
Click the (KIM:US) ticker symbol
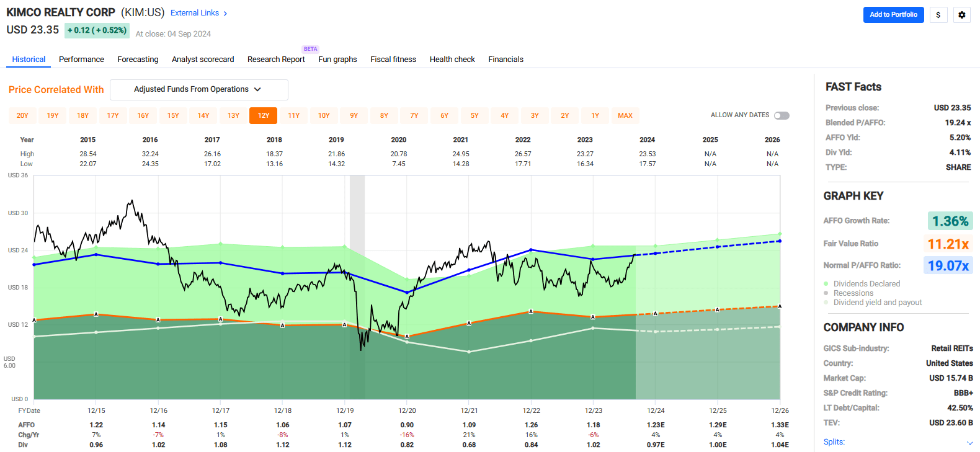pos(143,12)
